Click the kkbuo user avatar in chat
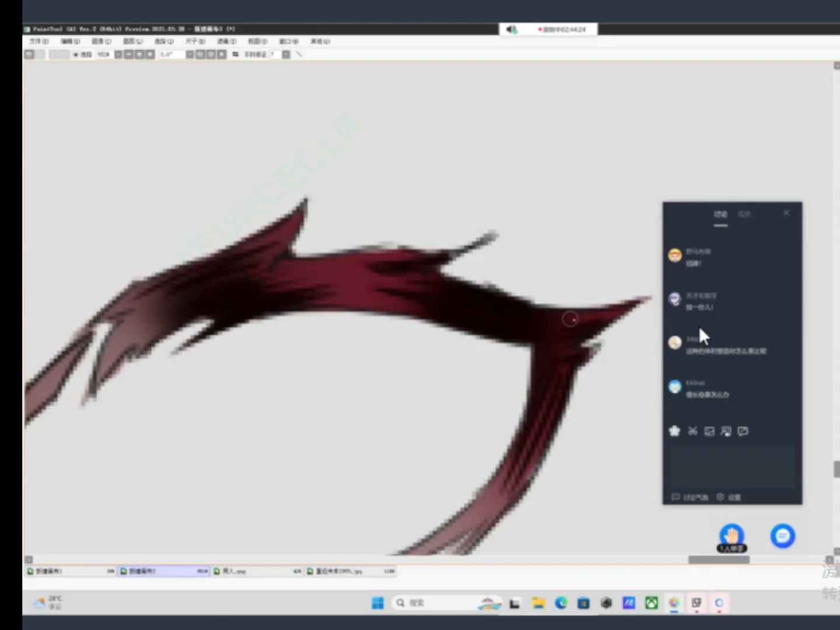The height and width of the screenshot is (630, 840). point(675,387)
